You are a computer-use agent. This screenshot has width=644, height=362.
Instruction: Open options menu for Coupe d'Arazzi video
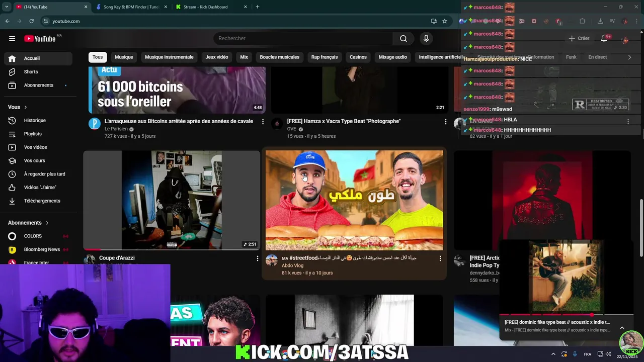coord(258,258)
